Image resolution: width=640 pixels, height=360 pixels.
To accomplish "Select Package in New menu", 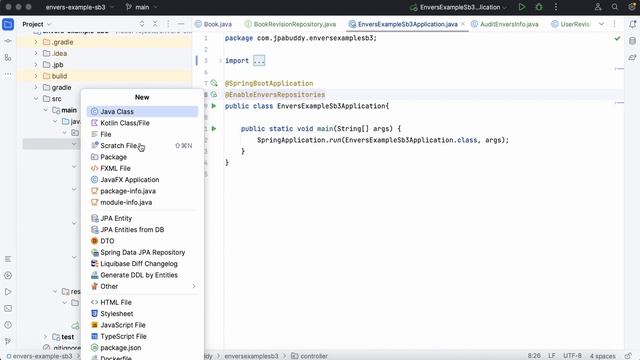I will click(142, 157).
